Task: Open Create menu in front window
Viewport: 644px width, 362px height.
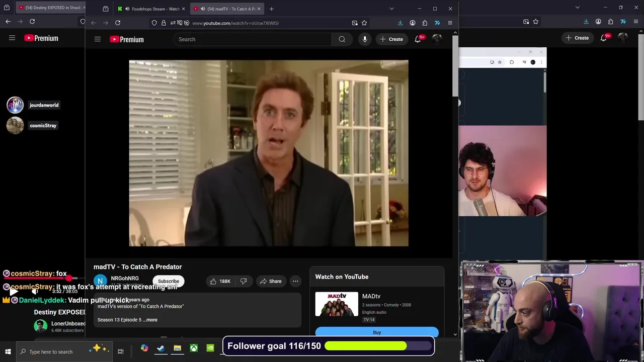Action: click(x=391, y=39)
